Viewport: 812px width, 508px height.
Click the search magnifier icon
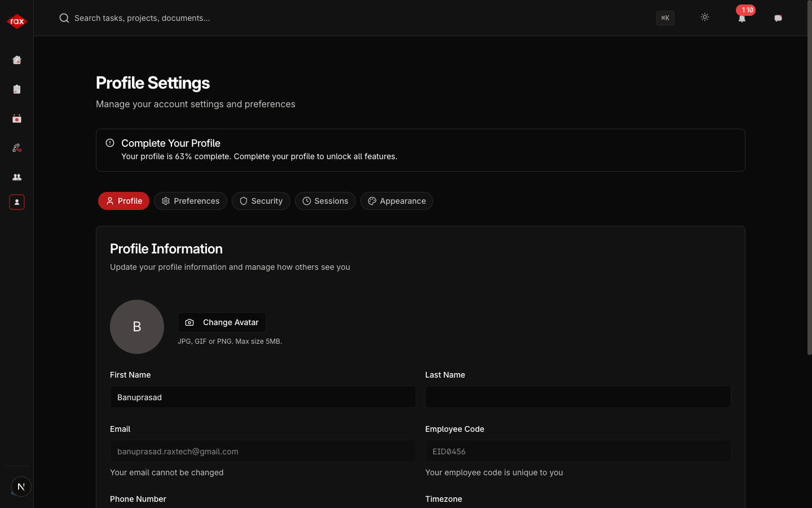point(64,17)
